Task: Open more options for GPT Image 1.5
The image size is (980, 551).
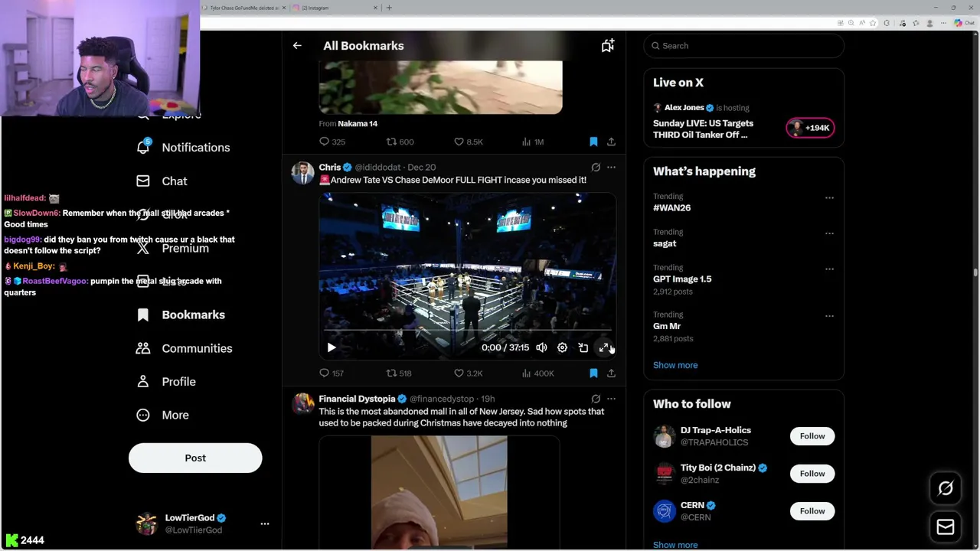Action: (x=829, y=269)
